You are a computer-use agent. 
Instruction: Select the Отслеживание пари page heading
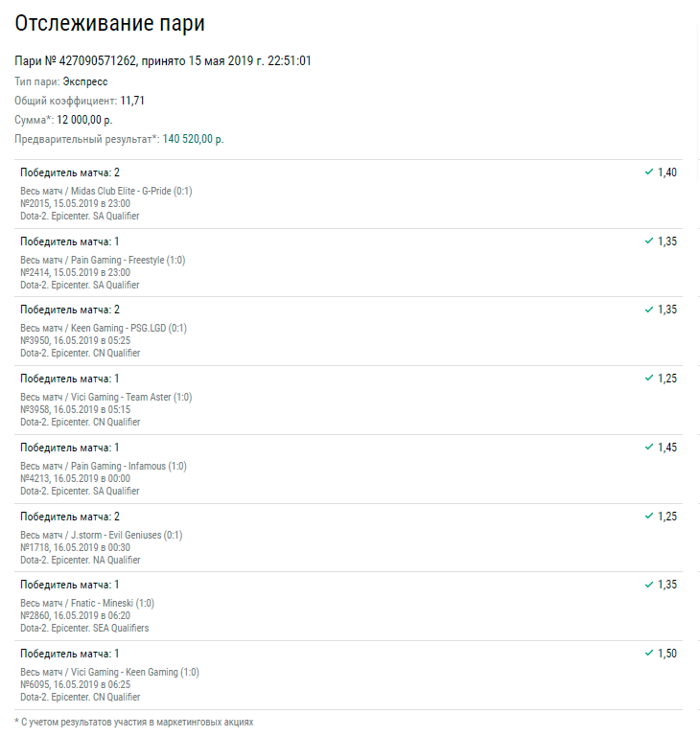(x=109, y=23)
